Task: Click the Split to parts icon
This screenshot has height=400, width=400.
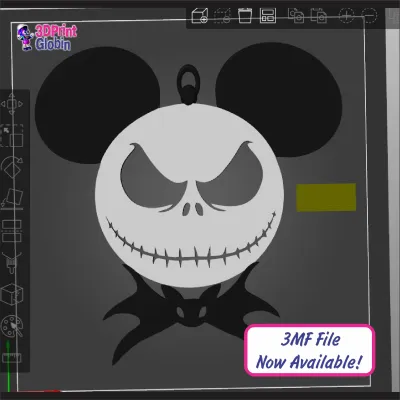Action: coord(319,15)
